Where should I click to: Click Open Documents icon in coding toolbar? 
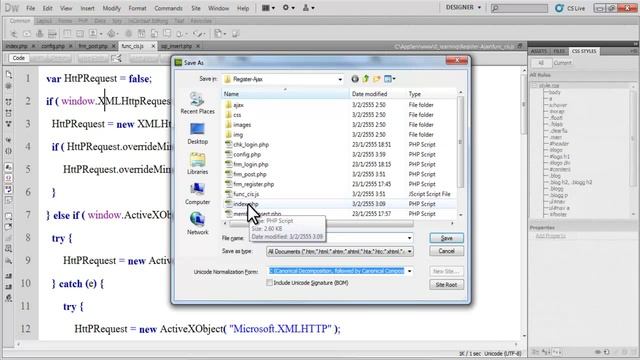coord(9,75)
